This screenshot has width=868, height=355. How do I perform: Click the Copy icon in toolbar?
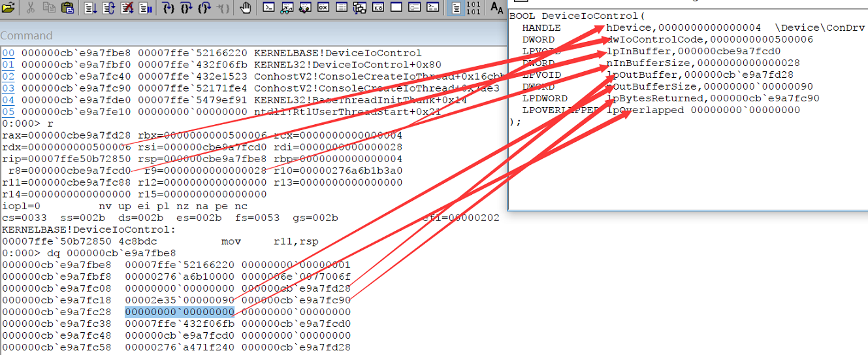click(48, 8)
